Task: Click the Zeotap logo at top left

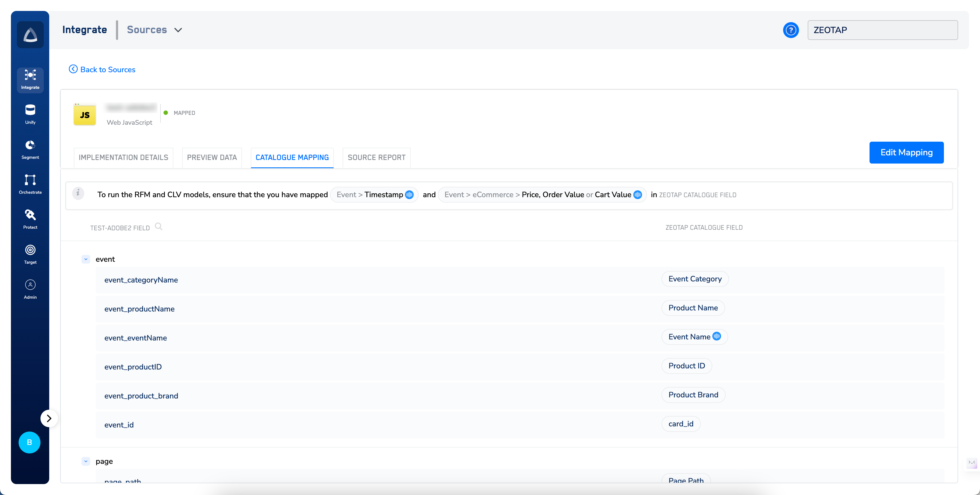Action: [30, 35]
